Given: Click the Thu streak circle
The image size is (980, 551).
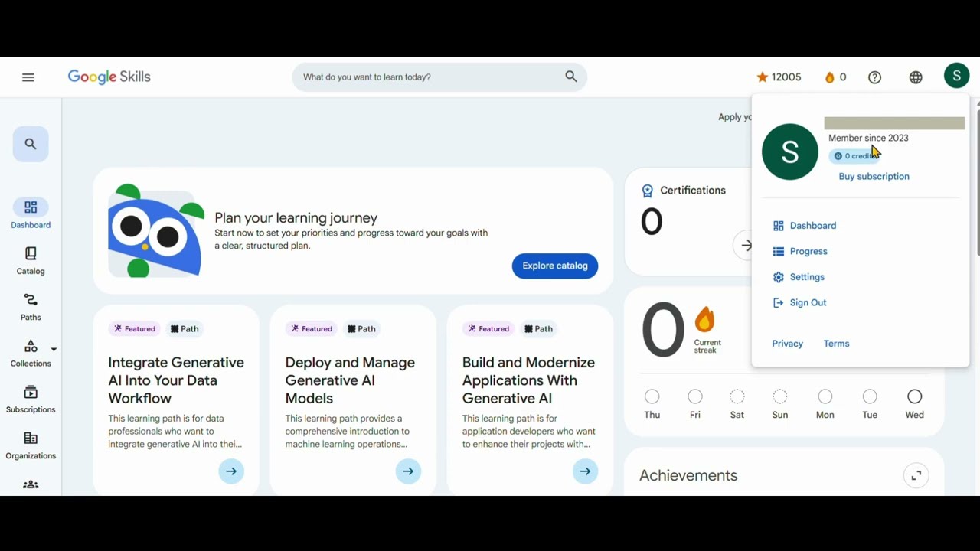Looking at the screenshot, I should [652, 396].
